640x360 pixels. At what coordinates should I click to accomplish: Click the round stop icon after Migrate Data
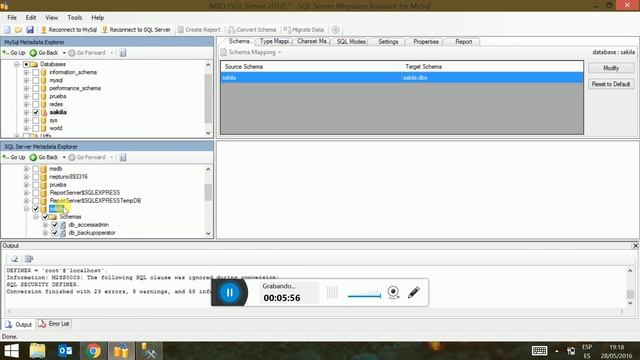pyautogui.click(x=336, y=30)
